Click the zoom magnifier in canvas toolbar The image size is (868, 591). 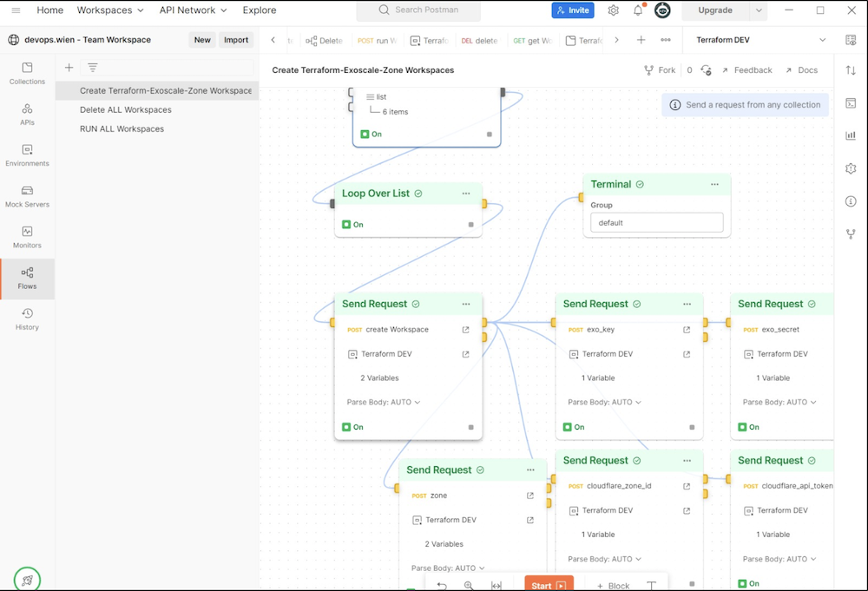[x=469, y=586]
